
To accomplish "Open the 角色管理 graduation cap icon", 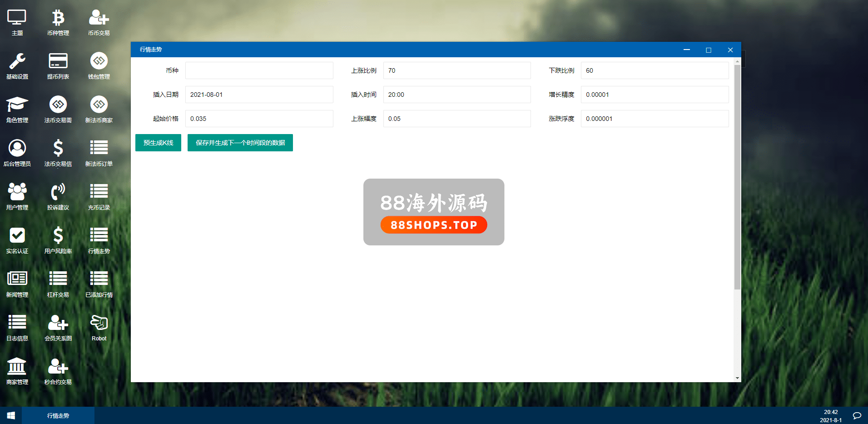I will 17,105.
